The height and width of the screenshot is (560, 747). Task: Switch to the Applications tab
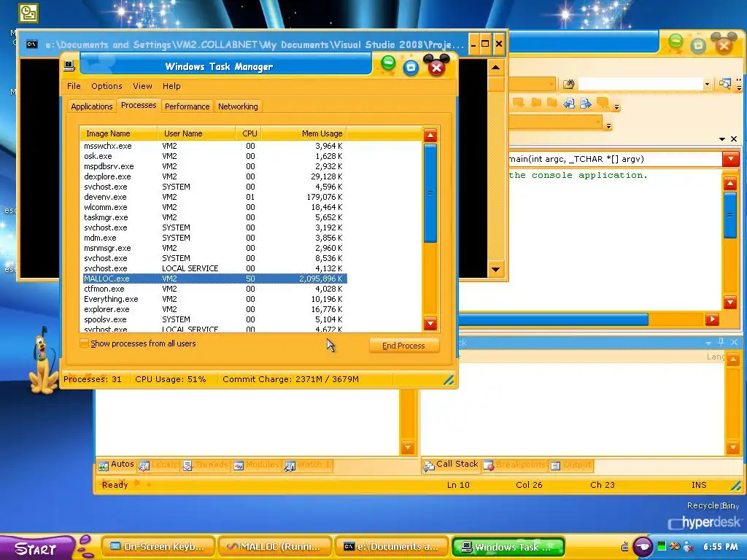(x=91, y=106)
